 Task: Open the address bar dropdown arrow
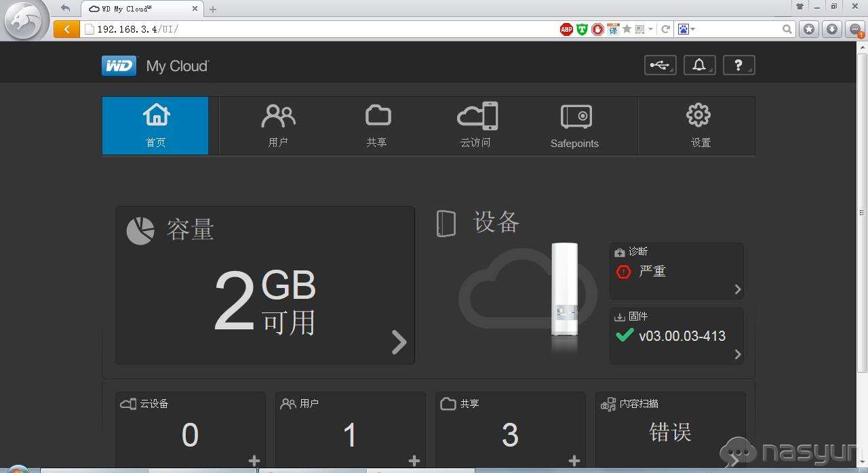click(x=651, y=29)
